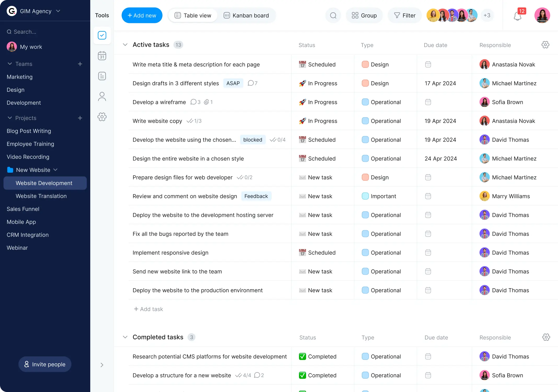Open comments on Design drafts task
The image size is (558, 392).
click(252, 83)
